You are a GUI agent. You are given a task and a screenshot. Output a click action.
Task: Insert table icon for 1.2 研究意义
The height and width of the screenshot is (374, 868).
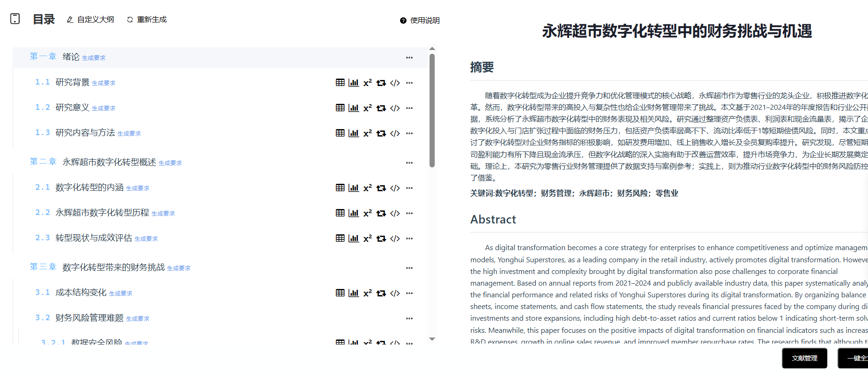coord(340,108)
